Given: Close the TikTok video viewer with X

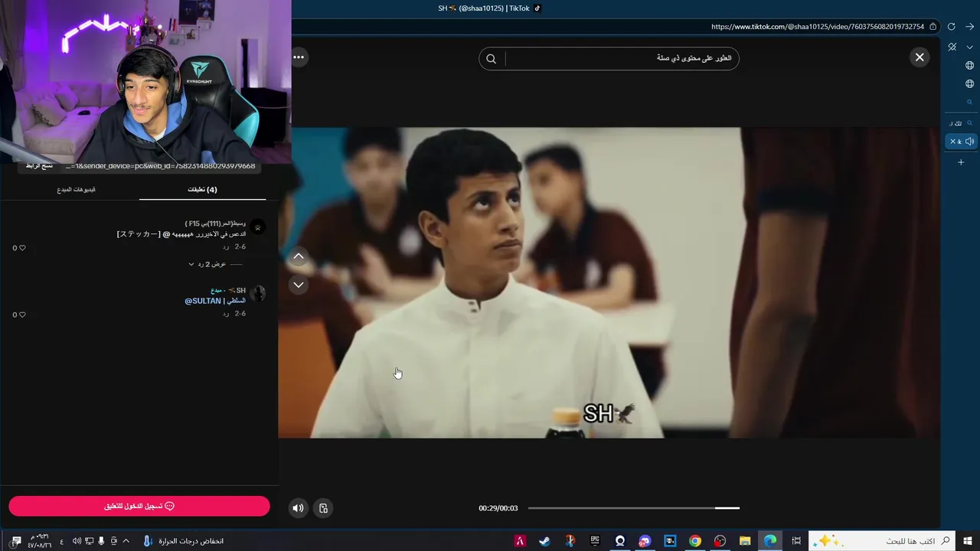Looking at the screenshot, I should point(920,57).
